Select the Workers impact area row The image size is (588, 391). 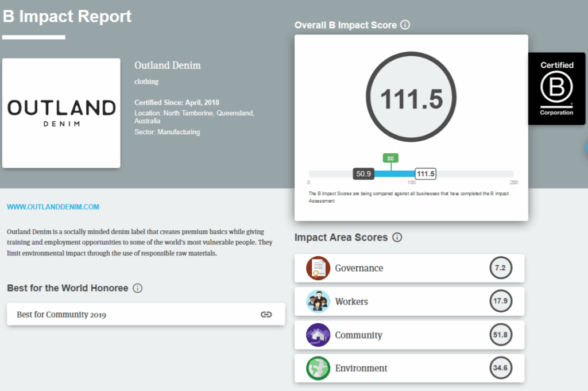point(409,301)
